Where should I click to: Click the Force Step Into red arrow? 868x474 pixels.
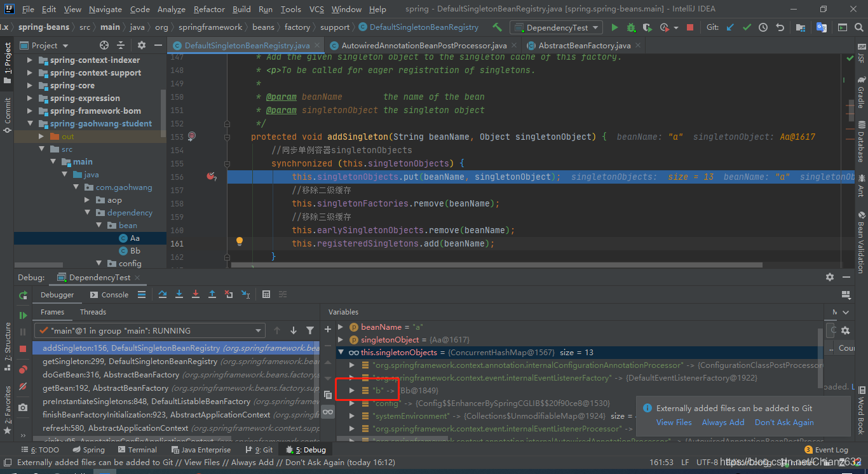[196, 294]
